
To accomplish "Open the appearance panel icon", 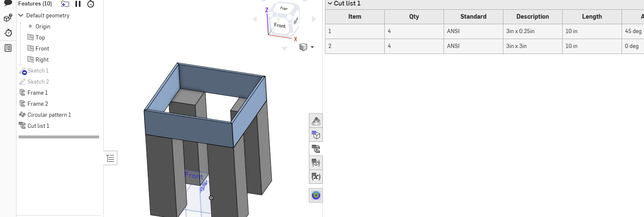I will coord(316,121).
